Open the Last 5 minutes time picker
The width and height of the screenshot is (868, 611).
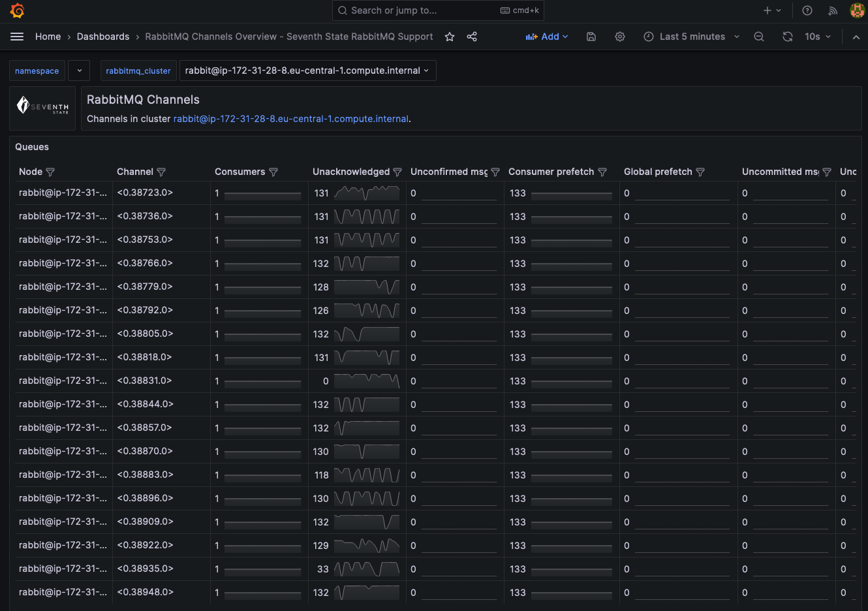coord(692,37)
